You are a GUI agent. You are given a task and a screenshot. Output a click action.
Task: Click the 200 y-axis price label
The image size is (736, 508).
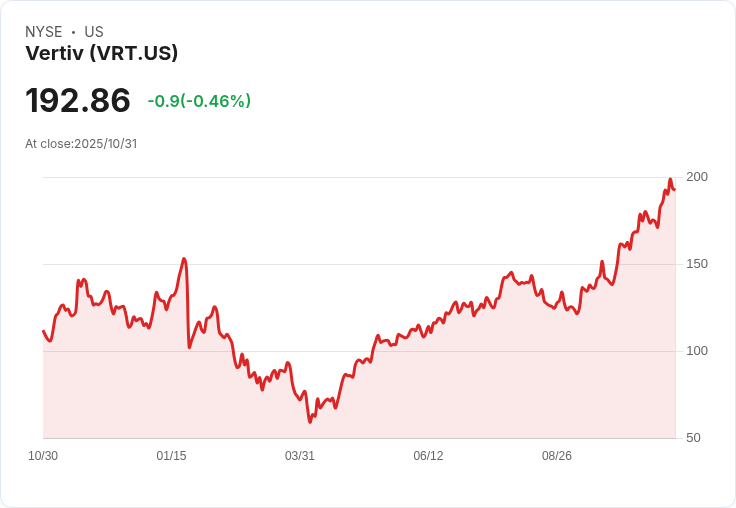697,177
